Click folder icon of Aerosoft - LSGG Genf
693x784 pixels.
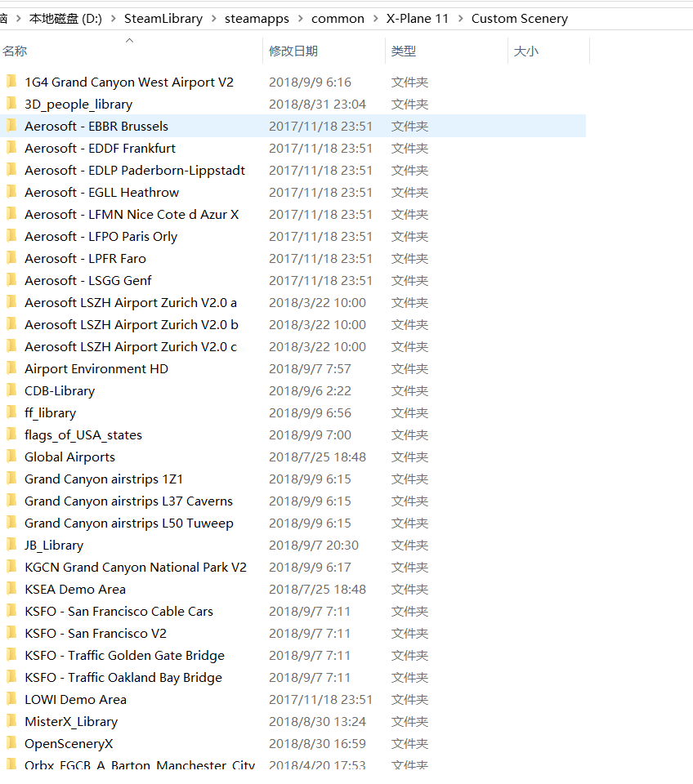[11, 279]
